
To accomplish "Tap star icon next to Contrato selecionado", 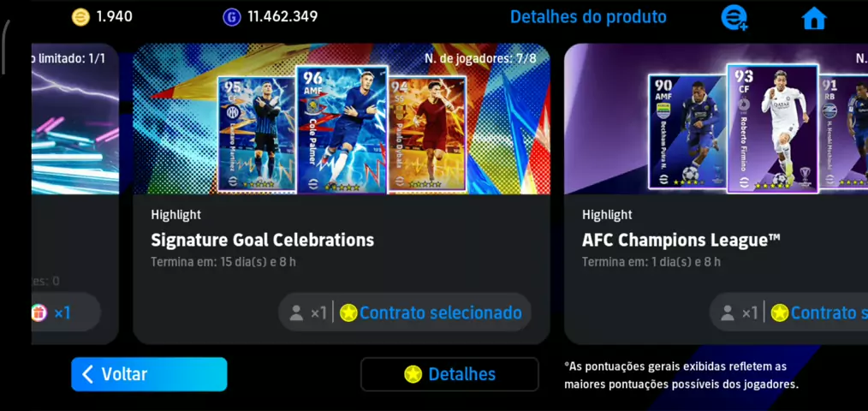I will (348, 313).
